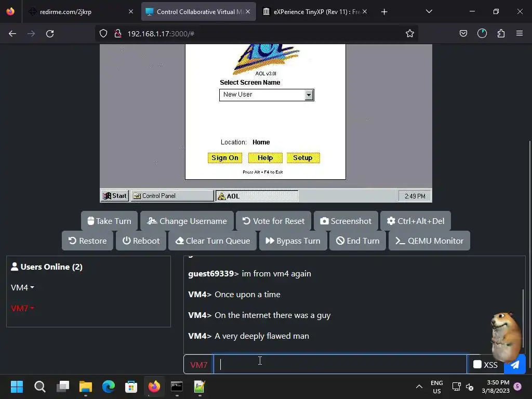Viewport: 532px width, 399px height.
Task: Open the VM Start menu
Action: point(115,196)
